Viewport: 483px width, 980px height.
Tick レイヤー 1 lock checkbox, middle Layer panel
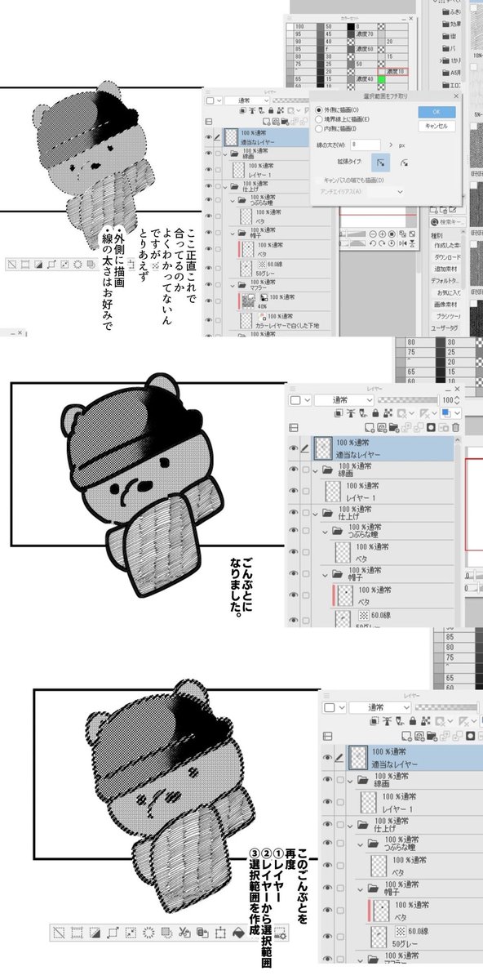coord(305,491)
